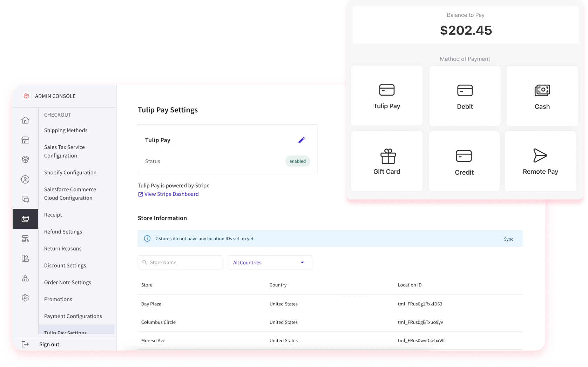Open Payment Configurations menu item

73,316
